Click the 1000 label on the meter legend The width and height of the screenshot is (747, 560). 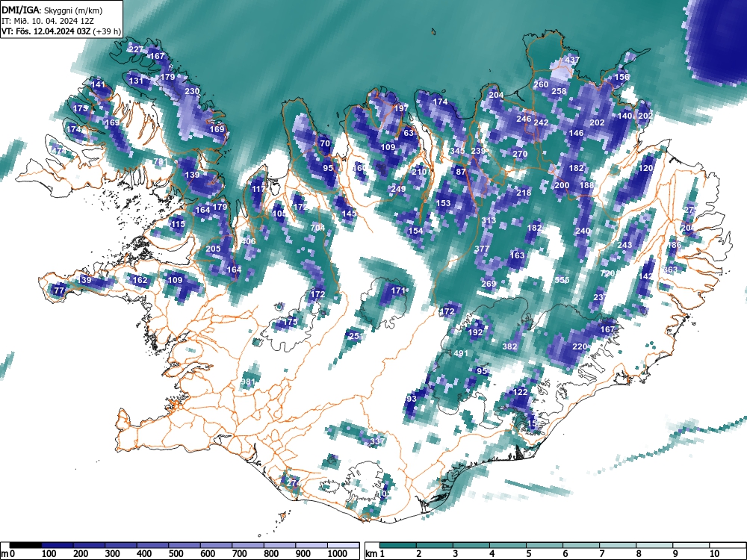(338, 554)
